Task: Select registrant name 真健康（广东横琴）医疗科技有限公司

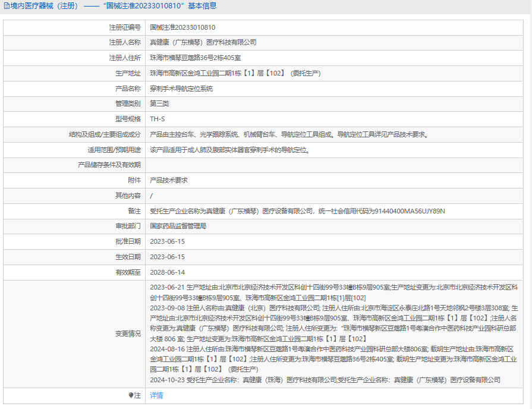Action: click(203, 42)
